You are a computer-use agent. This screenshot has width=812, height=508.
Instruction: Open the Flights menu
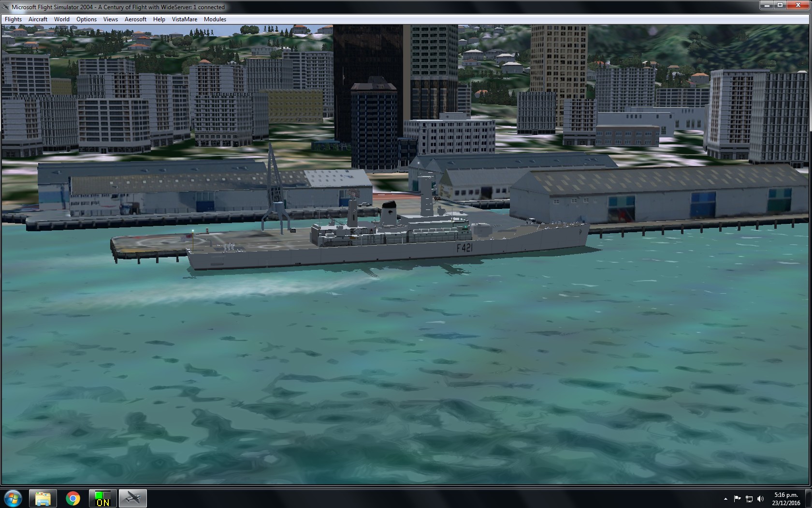click(x=13, y=19)
